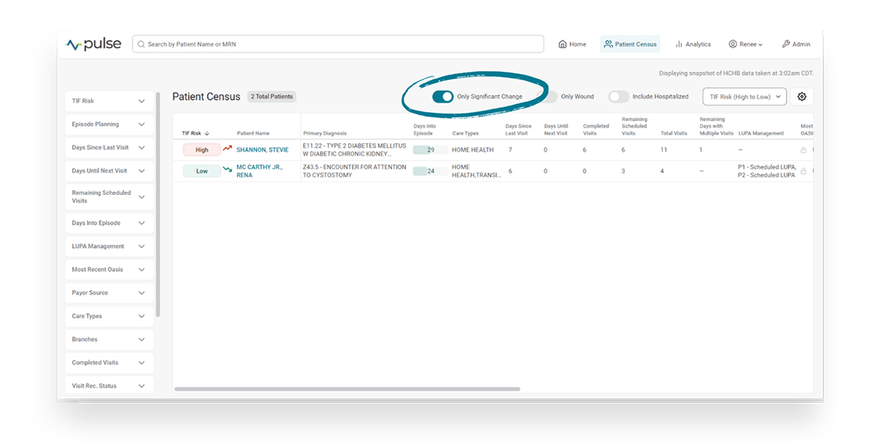Open Renee user menu

(746, 44)
